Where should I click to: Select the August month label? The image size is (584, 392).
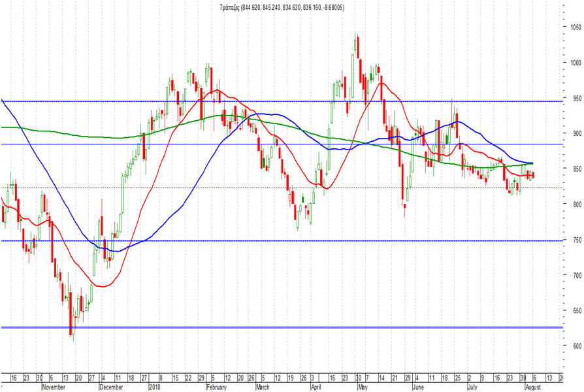532,387
